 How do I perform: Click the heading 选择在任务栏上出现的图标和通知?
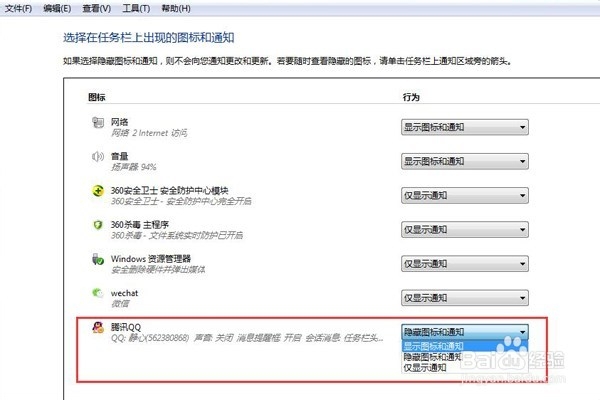coord(148,38)
